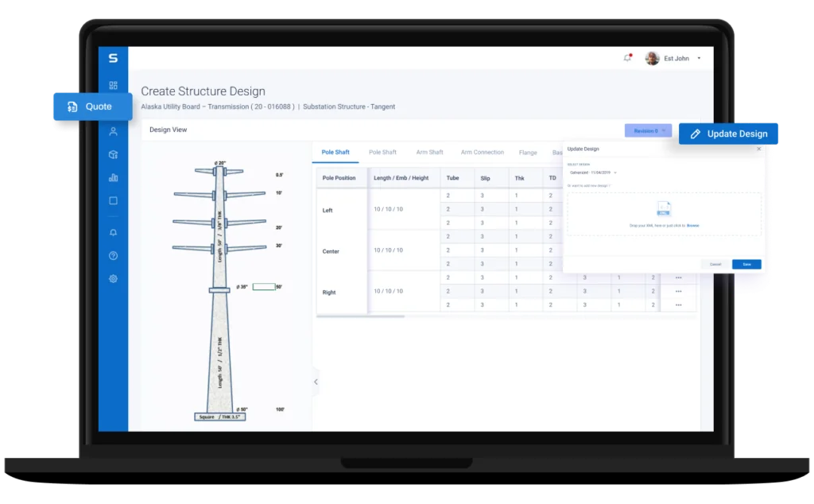Open the settings gear icon in sidebar

(x=113, y=279)
